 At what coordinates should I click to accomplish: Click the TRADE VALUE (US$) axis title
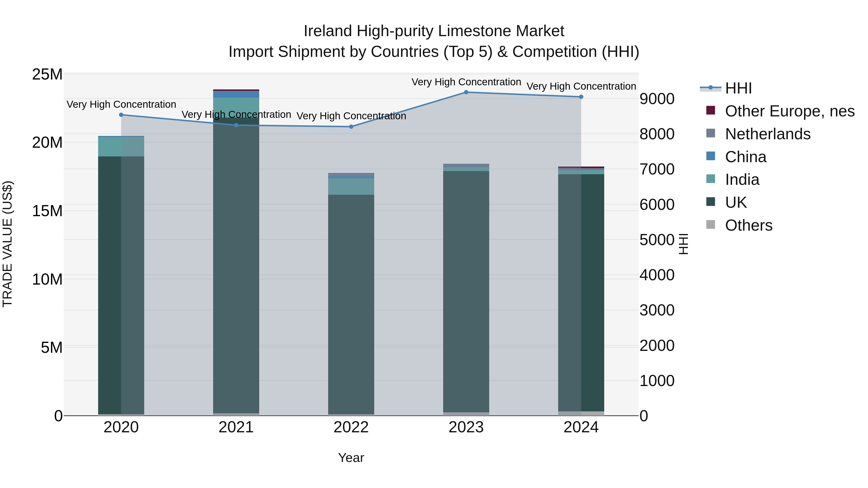(x=7, y=244)
